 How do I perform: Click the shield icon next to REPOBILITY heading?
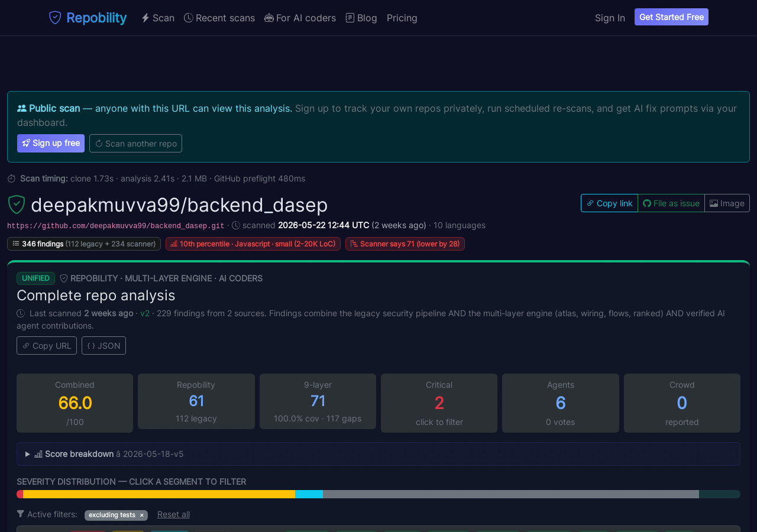(64, 278)
